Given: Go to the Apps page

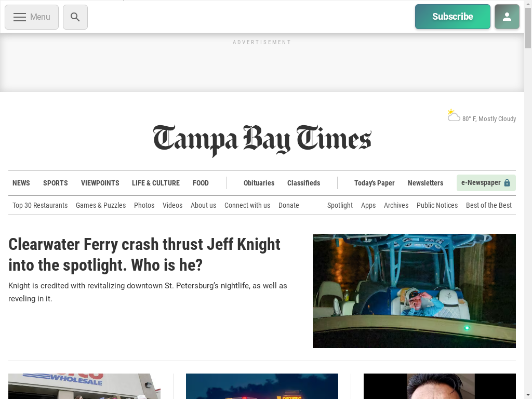Looking at the screenshot, I should tap(368, 205).
